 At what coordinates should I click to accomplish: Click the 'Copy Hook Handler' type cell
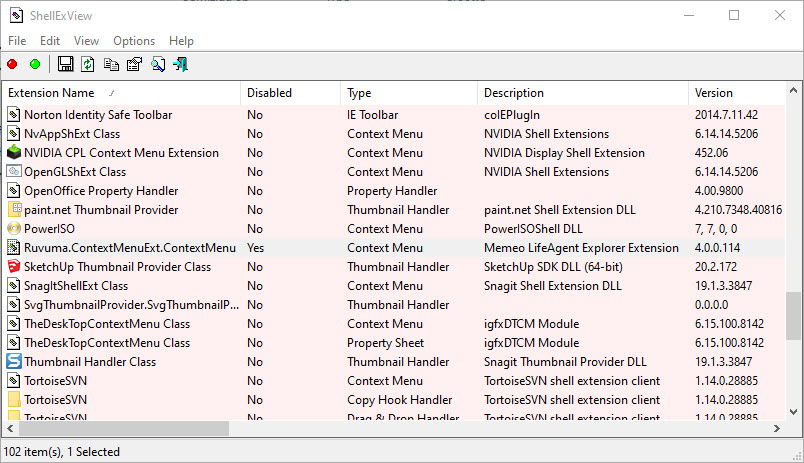[x=399, y=399]
